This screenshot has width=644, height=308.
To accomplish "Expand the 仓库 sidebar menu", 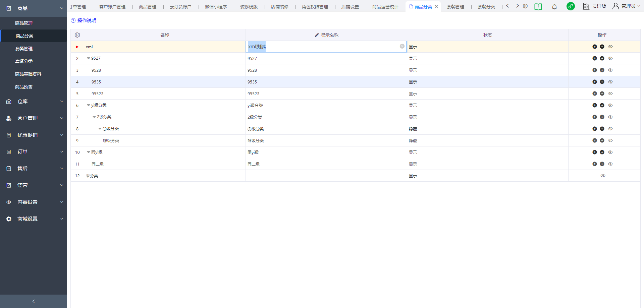I will tap(34, 101).
